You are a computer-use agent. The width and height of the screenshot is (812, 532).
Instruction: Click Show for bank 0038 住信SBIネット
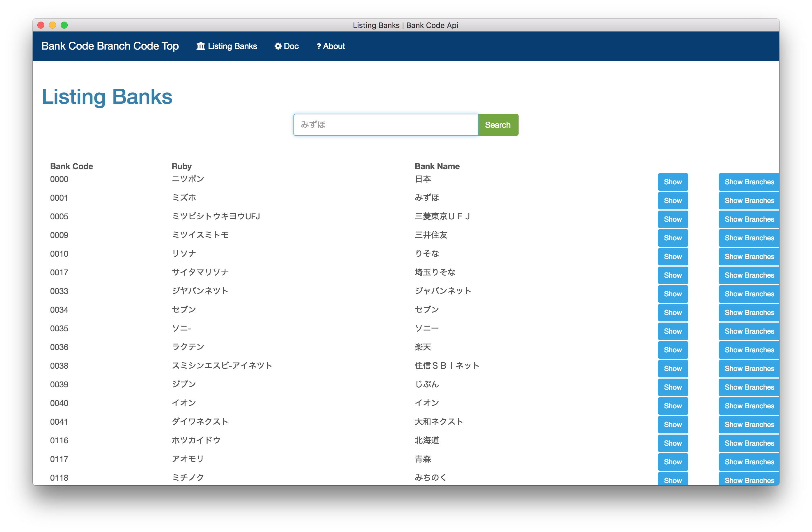tap(673, 369)
